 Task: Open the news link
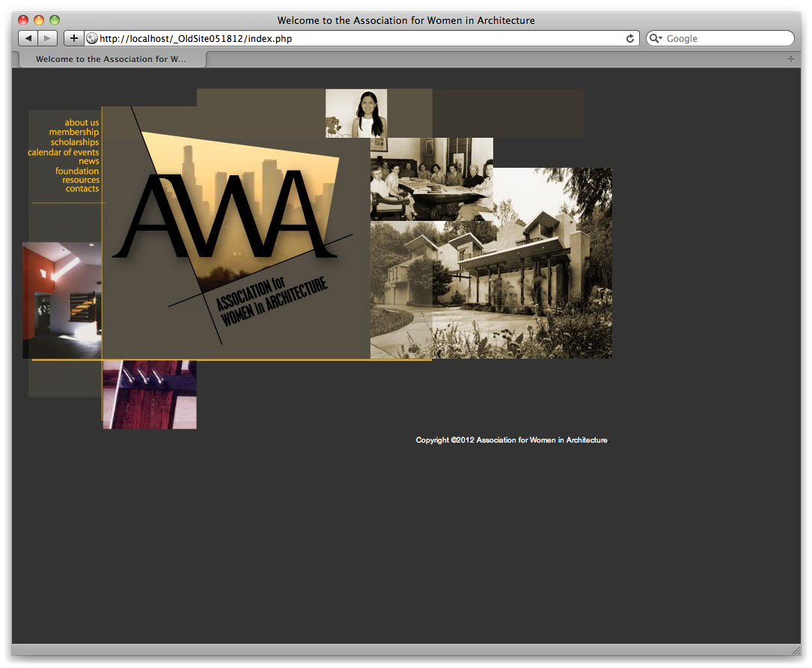coord(88,161)
